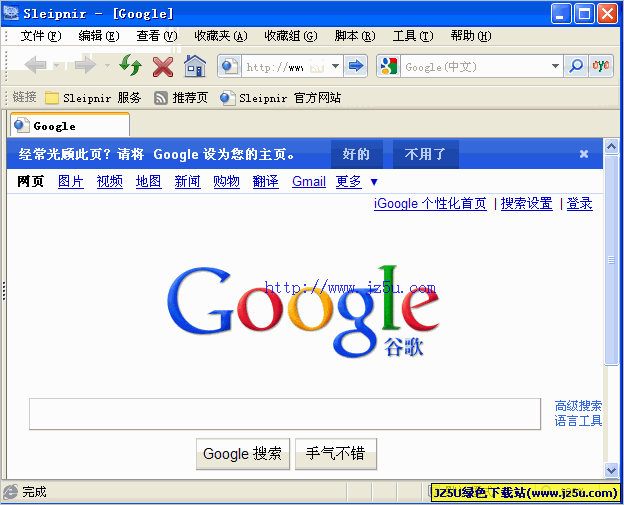Click the 完成 status text

pos(34,492)
